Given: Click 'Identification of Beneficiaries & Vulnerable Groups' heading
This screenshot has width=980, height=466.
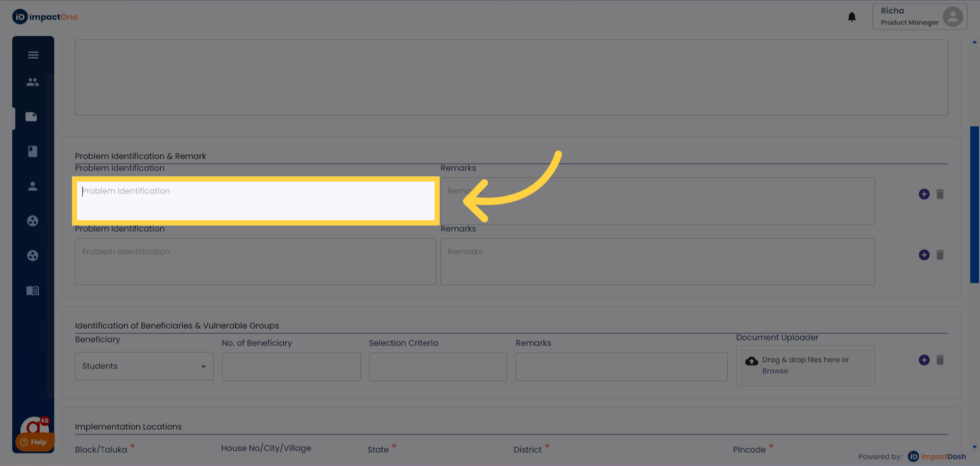Looking at the screenshot, I should 177,326.
